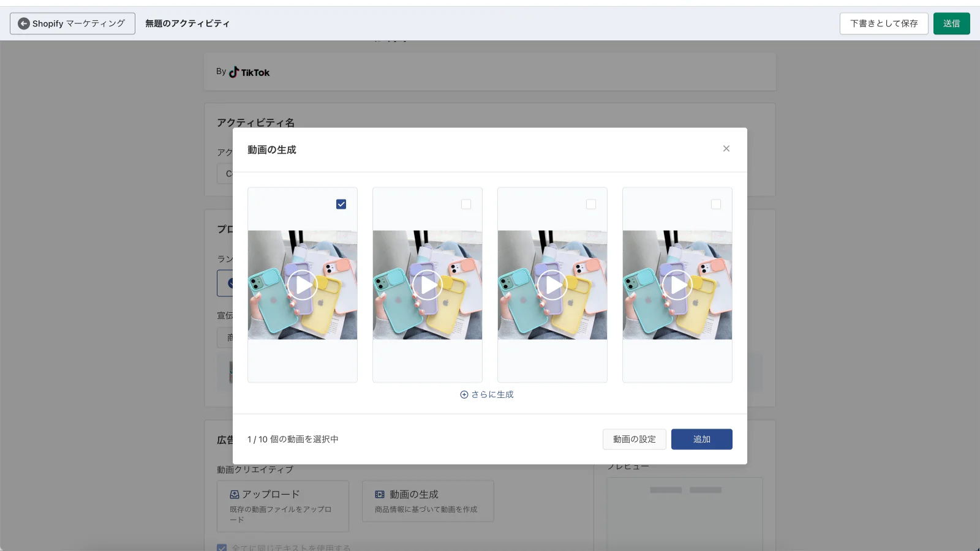Screen dimensions: 980x551
Task: Play the first generated video
Action: coord(303,285)
